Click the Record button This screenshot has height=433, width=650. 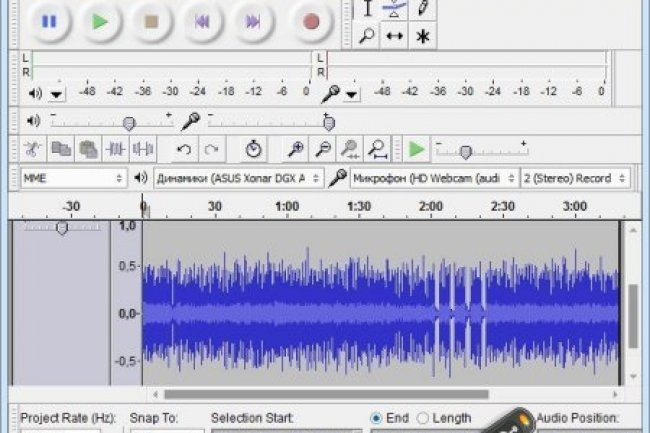pyautogui.click(x=311, y=21)
